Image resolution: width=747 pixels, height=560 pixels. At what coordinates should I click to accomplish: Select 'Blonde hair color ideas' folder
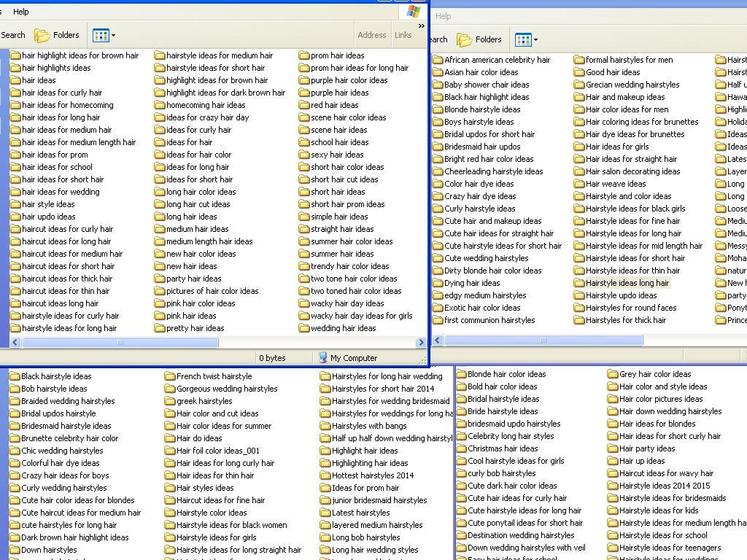point(501,374)
